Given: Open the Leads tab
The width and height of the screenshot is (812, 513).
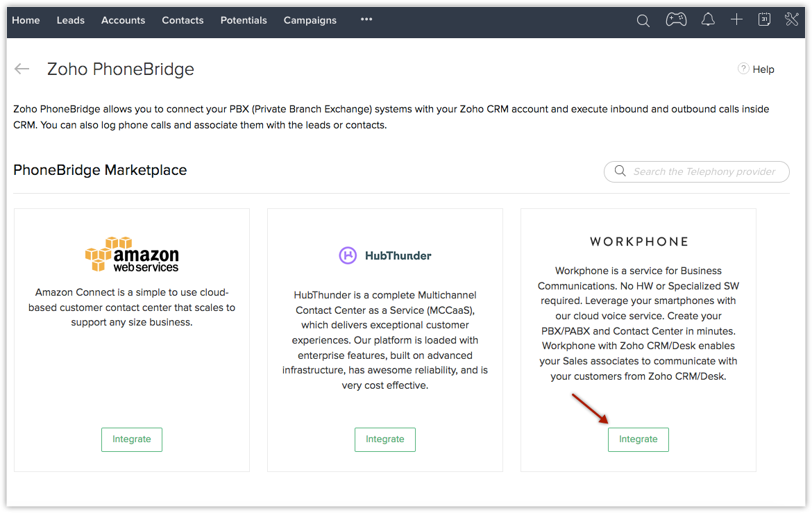Looking at the screenshot, I should tap(70, 20).
